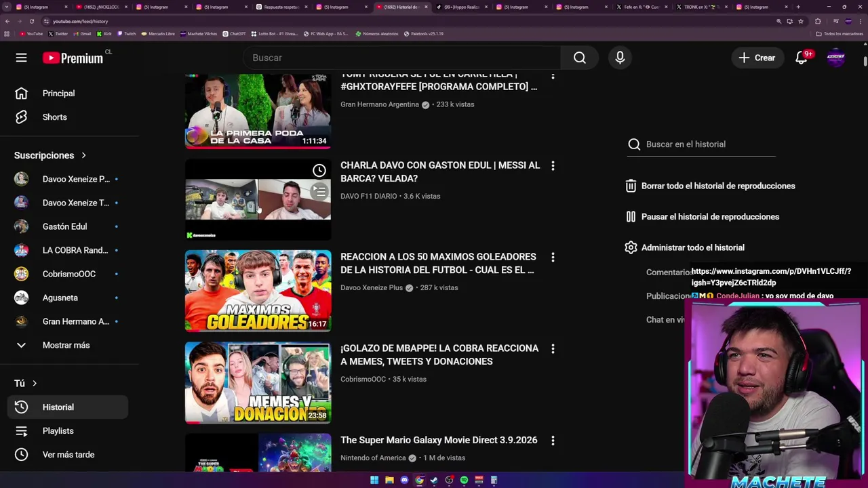Click watch later clock on Charla Davo thumbnail
This screenshot has width=868, height=488.
coord(319,170)
